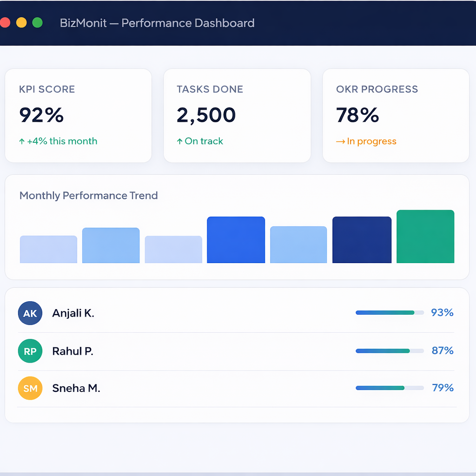Viewport: 476px width, 476px height.
Task: Click the orange arrow beside In progress
Action: coord(340,142)
